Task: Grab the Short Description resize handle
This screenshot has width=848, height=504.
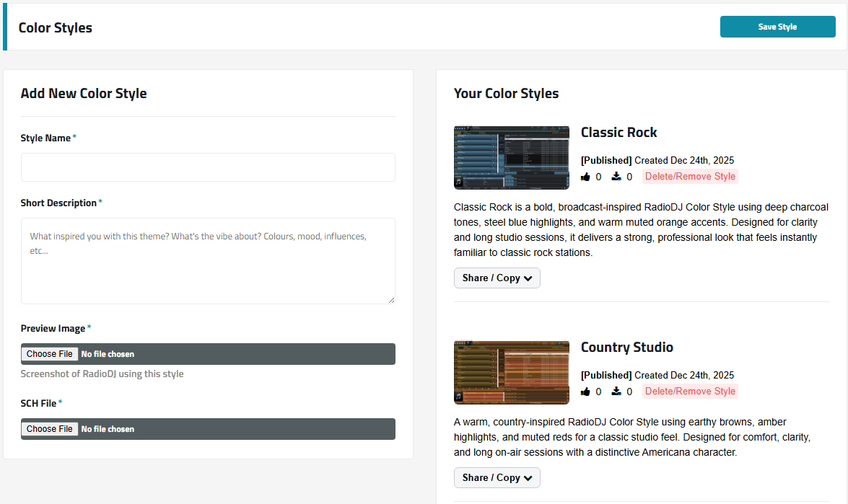Action: coord(391,300)
